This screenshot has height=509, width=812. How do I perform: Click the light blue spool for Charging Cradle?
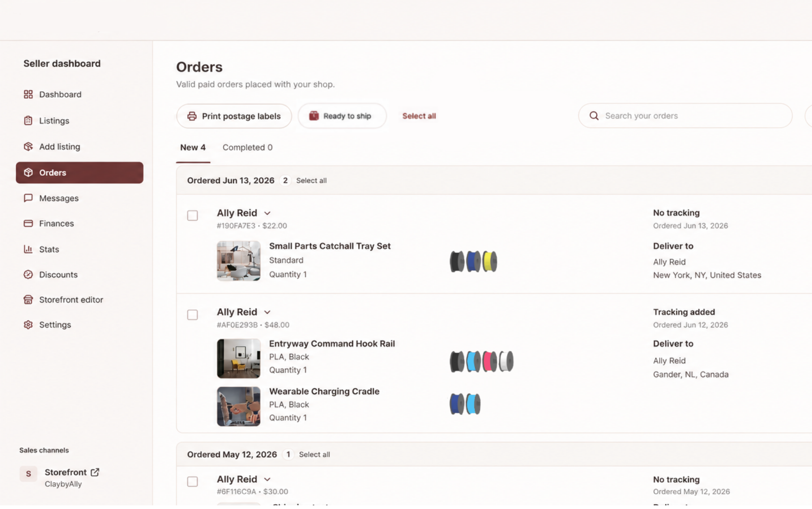pyautogui.click(x=473, y=404)
